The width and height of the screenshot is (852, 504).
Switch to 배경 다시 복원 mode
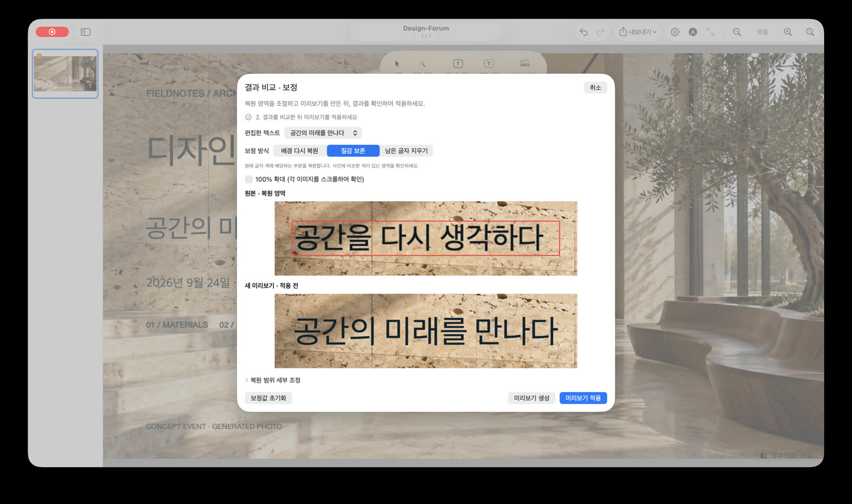pyautogui.click(x=299, y=151)
